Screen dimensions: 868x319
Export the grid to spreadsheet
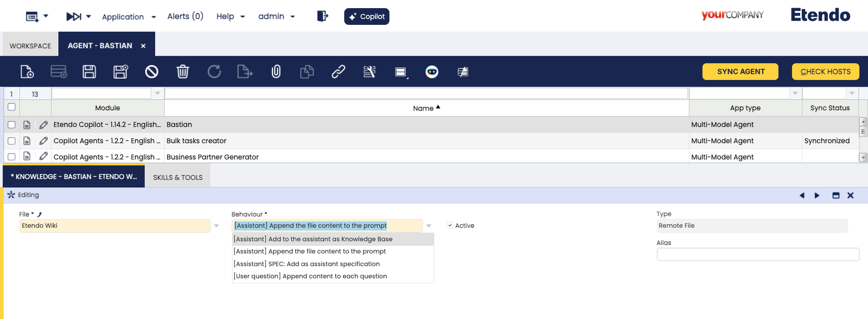pyautogui.click(x=245, y=71)
